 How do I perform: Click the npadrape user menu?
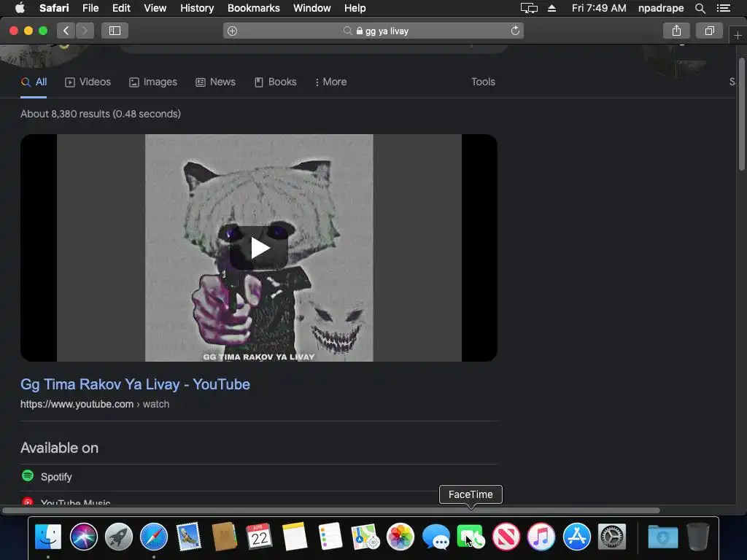(661, 8)
